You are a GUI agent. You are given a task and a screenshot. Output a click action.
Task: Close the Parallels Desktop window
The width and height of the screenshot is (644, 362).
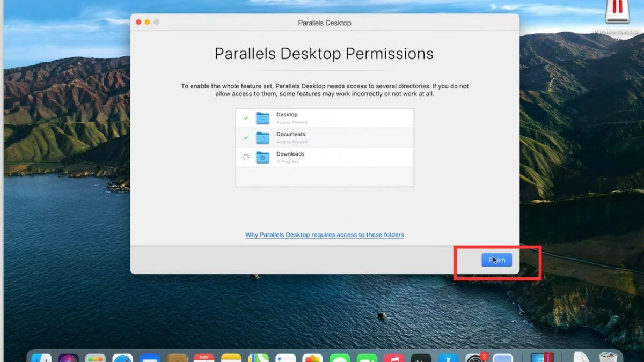click(x=138, y=22)
